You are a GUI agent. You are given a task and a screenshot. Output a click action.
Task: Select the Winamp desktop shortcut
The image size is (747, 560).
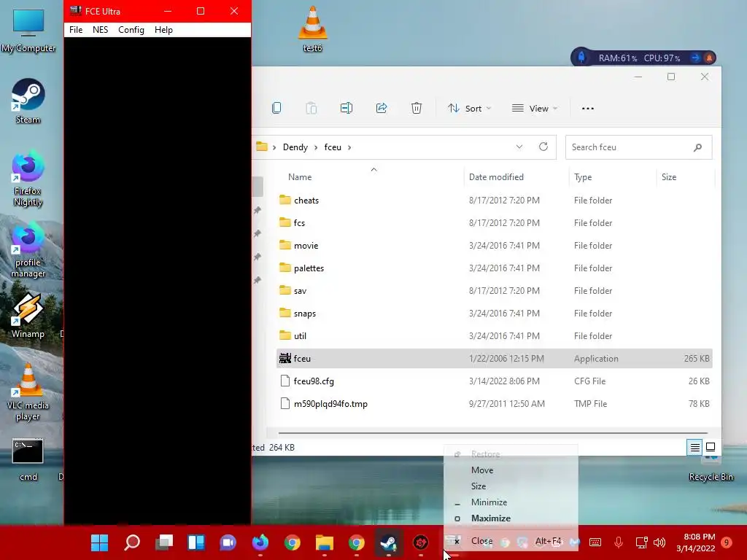click(x=28, y=315)
